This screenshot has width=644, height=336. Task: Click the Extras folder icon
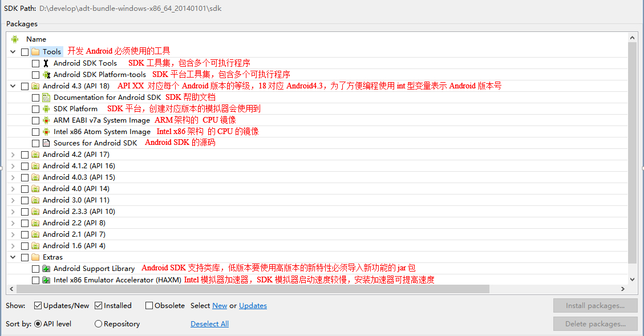[x=35, y=257]
